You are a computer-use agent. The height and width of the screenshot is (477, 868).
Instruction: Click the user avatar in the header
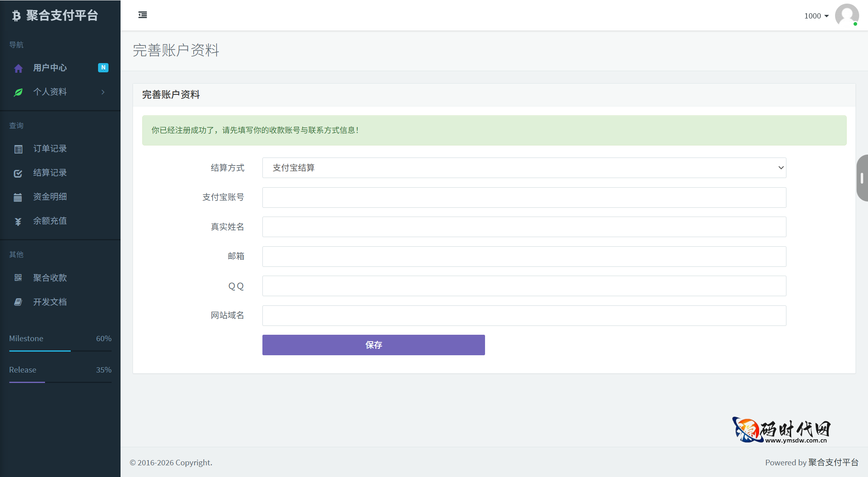pyautogui.click(x=847, y=16)
